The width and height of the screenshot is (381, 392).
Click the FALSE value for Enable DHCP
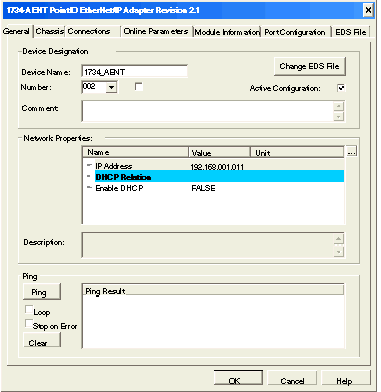(x=203, y=188)
